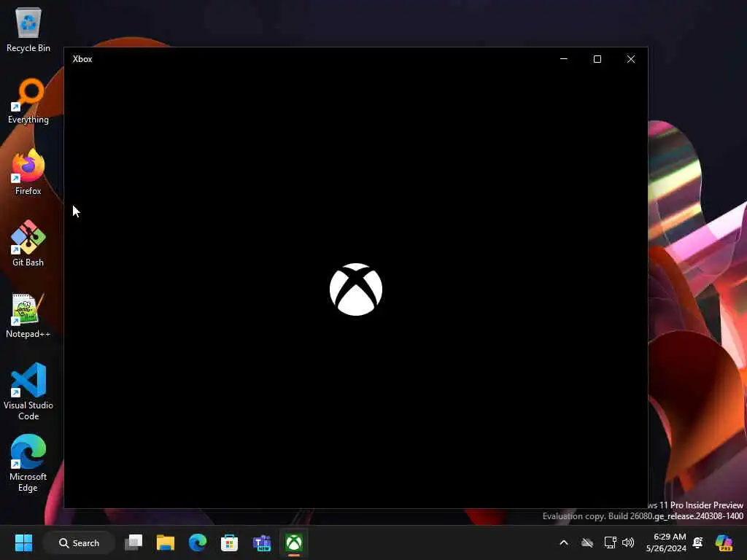Launch Visual Studio Code desktop shortcut

[x=28, y=392]
